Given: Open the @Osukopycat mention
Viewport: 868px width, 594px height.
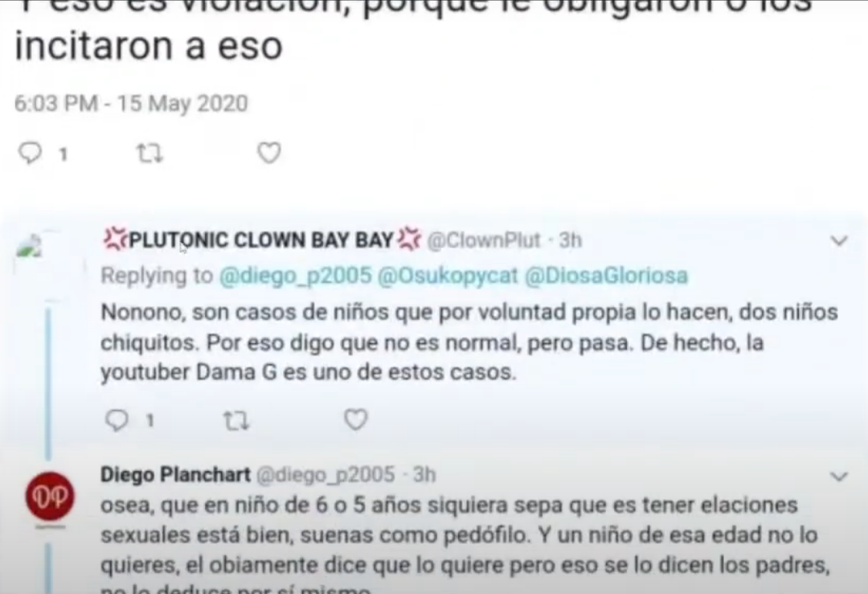Looking at the screenshot, I should [448, 276].
